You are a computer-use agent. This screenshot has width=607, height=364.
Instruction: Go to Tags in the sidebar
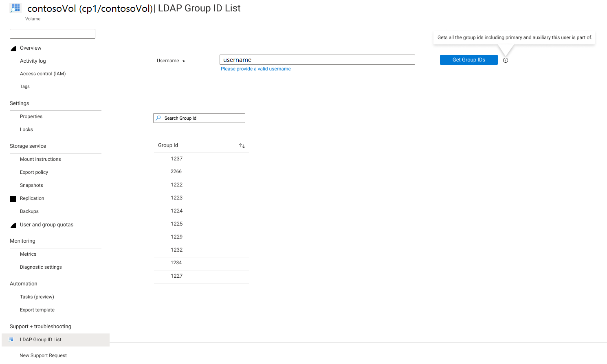coord(25,86)
